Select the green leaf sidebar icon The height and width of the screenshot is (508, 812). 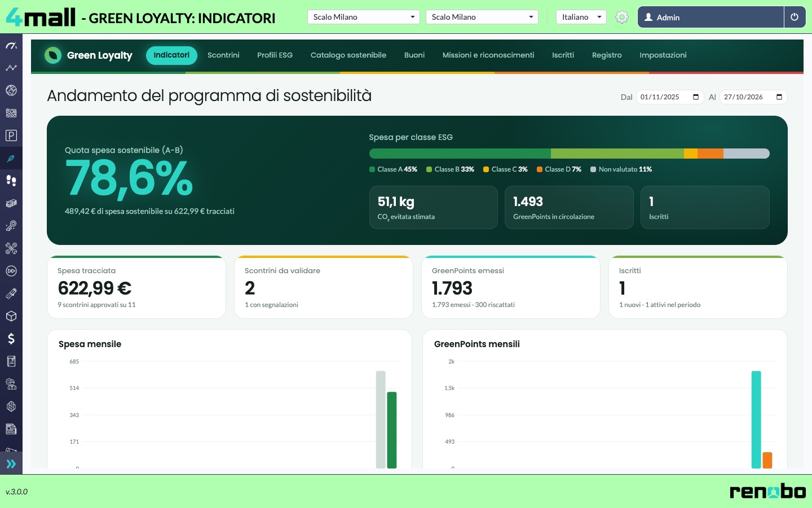11,158
